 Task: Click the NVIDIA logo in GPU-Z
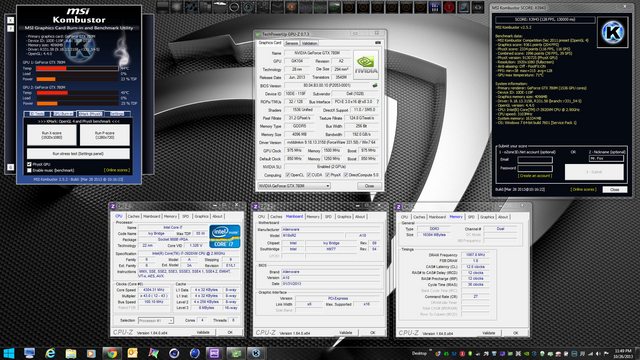click(x=366, y=64)
